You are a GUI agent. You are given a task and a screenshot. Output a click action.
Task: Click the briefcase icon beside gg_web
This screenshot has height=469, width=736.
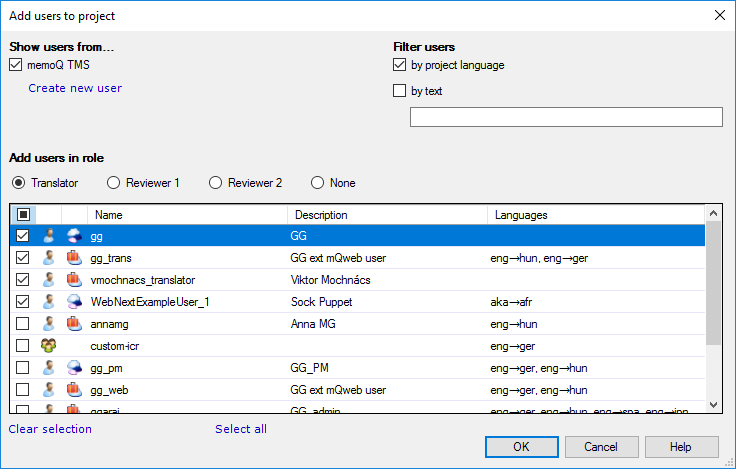click(74, 389)
